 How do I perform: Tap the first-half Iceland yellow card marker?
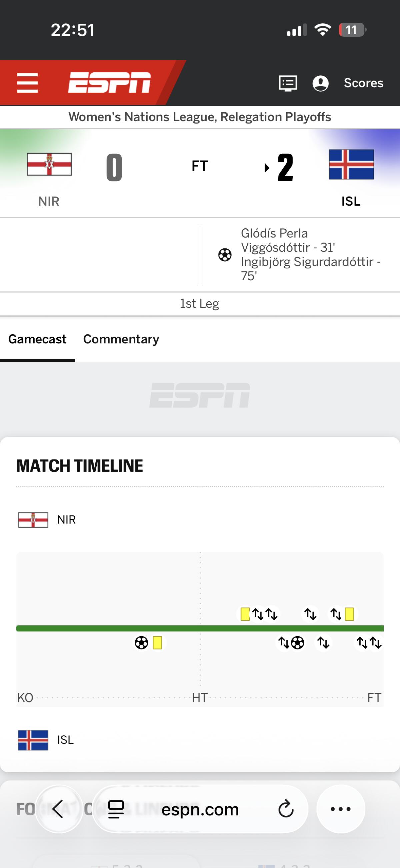(x=158, y=643)
